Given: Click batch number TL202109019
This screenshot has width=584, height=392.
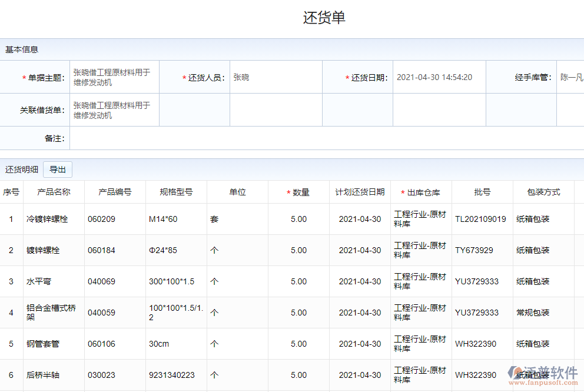Looking at the screenshot, I should click(480, 219).
